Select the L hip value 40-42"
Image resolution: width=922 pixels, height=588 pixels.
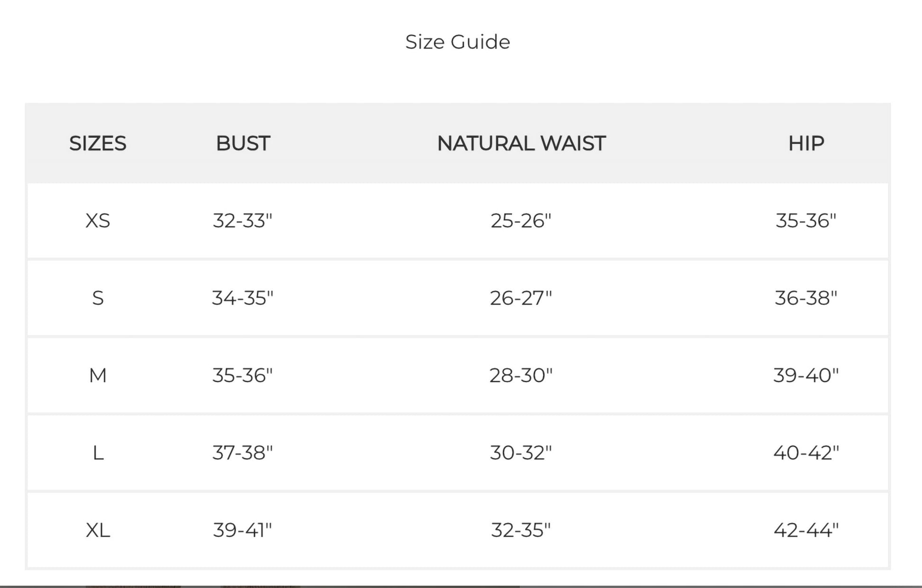(x=806, y=453)
